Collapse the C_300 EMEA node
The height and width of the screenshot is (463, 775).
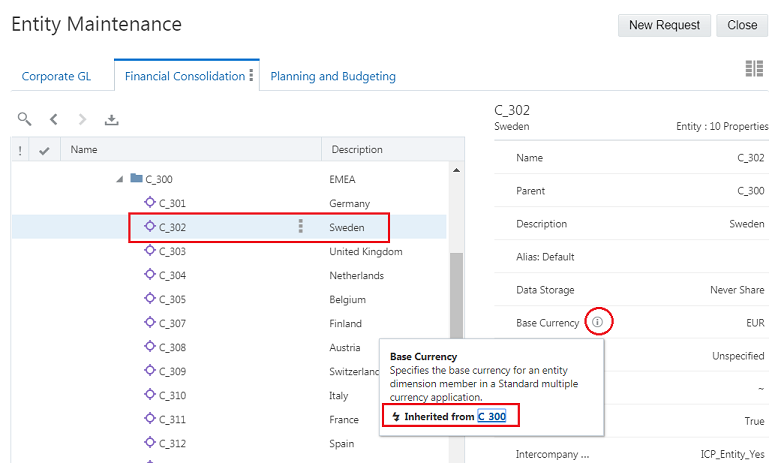coord(120,179)
